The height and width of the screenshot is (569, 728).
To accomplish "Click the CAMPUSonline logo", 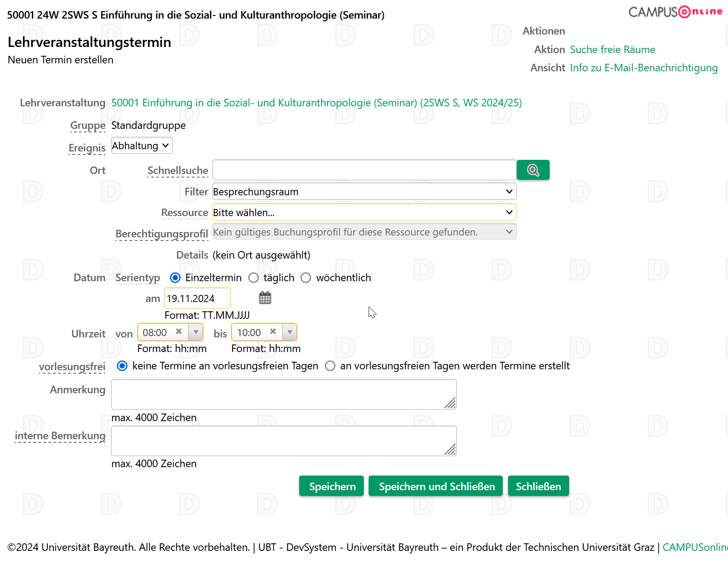I will click(675, 12).
